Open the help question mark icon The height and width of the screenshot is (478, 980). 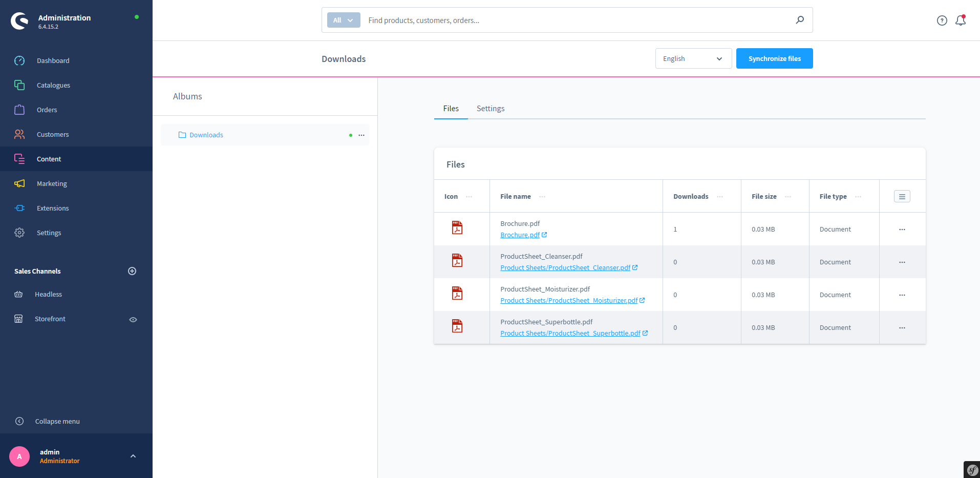[x=942, y=20]
